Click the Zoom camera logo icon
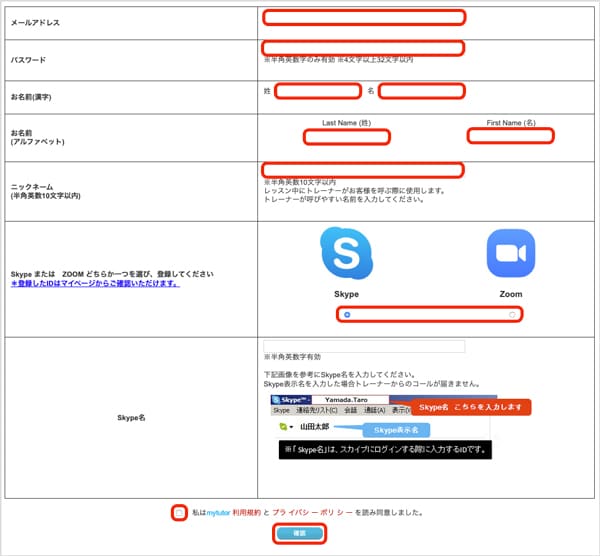This screenshot has width=600, height=556. (510, 255)
